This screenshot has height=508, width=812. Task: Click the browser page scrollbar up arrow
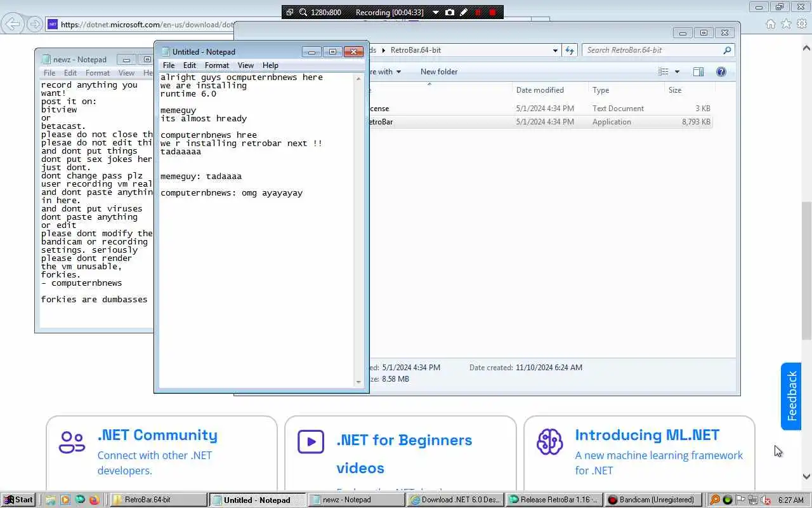(x=807, y=48)
